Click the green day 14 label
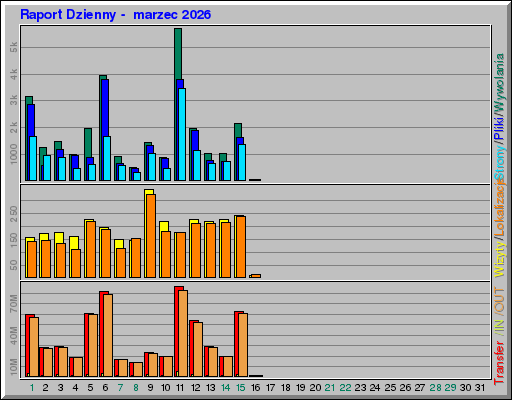The height and width of the screenshot is (400, 512). coord(225,388)
